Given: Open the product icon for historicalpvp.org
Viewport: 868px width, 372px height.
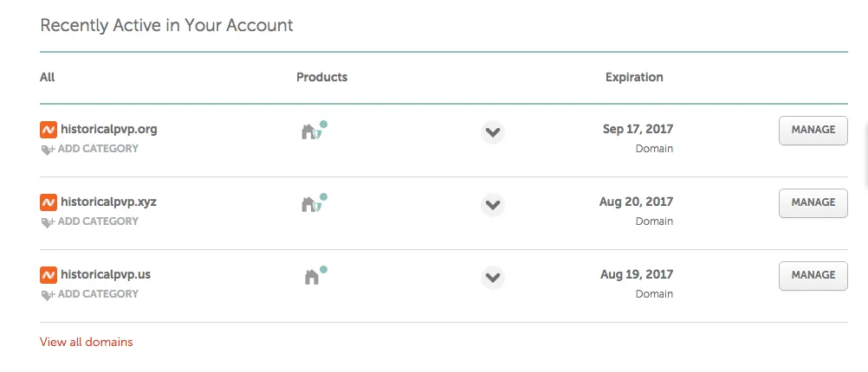Looking at the screenshot, I should [313, 131].
